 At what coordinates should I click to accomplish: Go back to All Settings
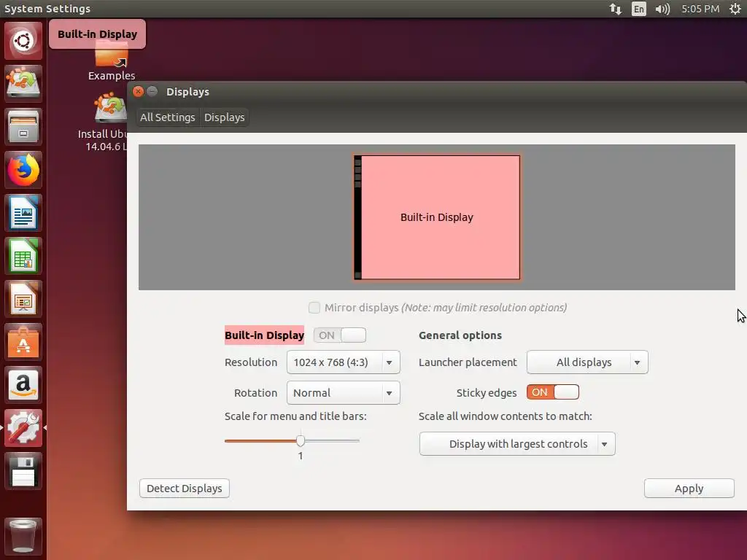tap(167, 117)
